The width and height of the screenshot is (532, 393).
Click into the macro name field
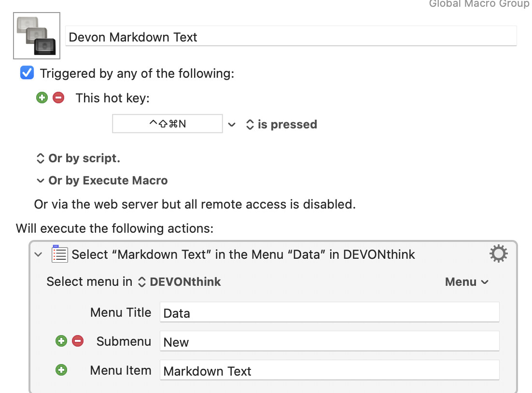pos(291,37)
